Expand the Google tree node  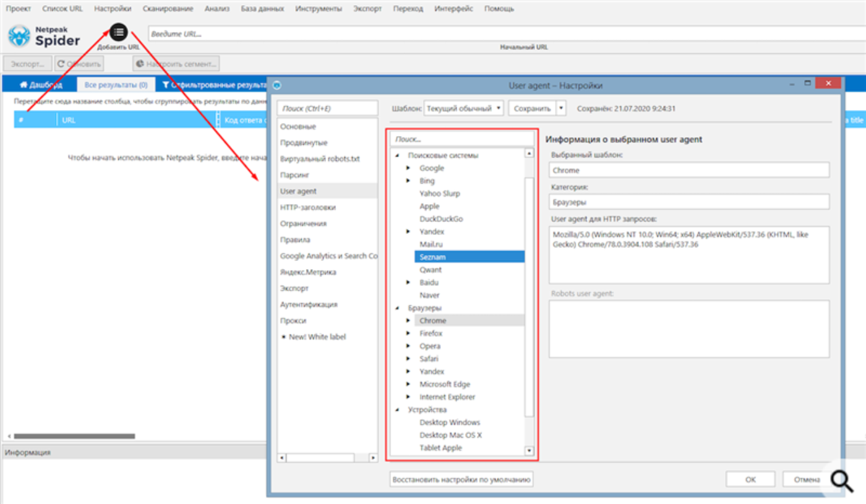click(408, 168)
